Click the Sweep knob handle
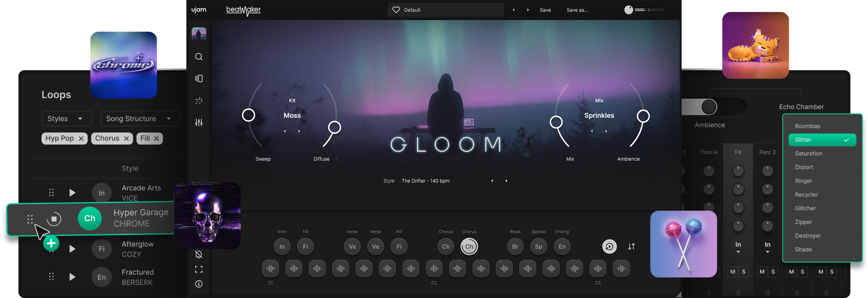The width and height of the screenshot is (868, 298). click(248, 115)
